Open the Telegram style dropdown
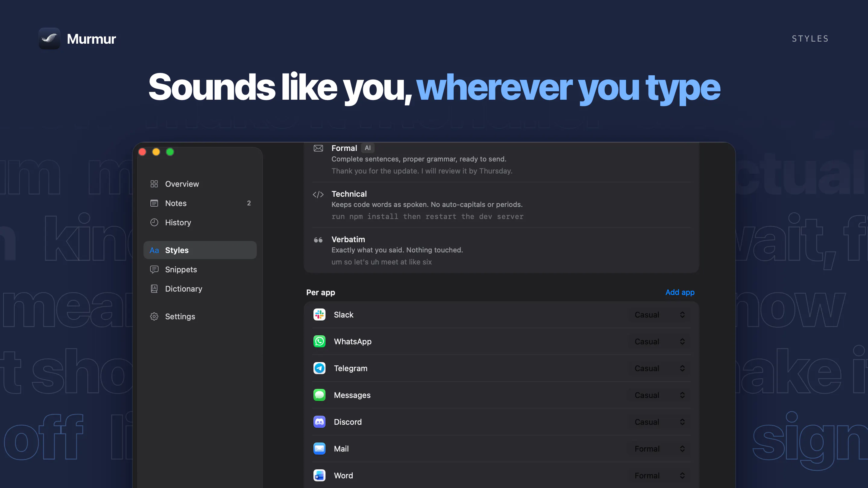The image size is (868, 488). coord(659,368)
